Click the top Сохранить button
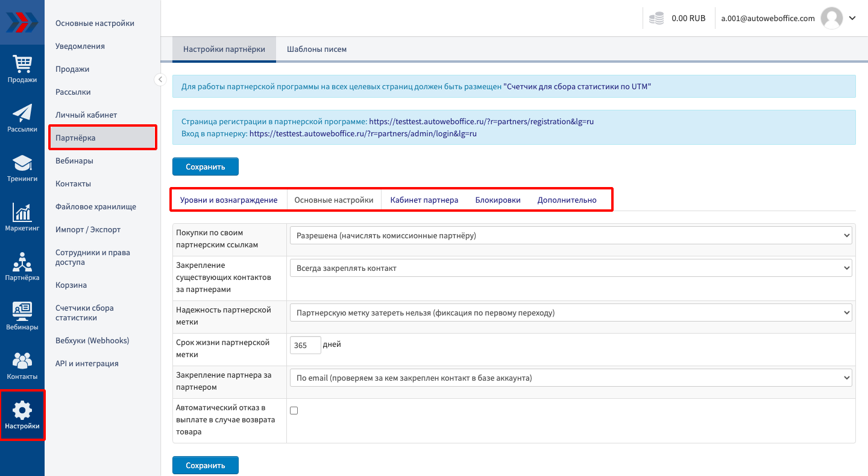The height and width of the screenshot is (476, 868). tap(206, 167)
